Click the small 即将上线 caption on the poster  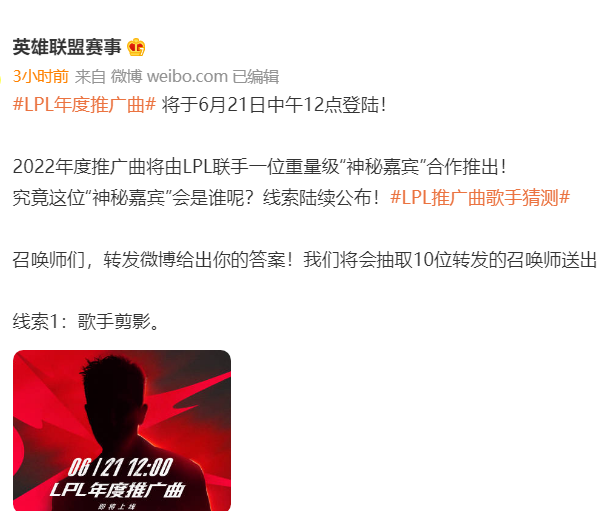pos(117,506)
